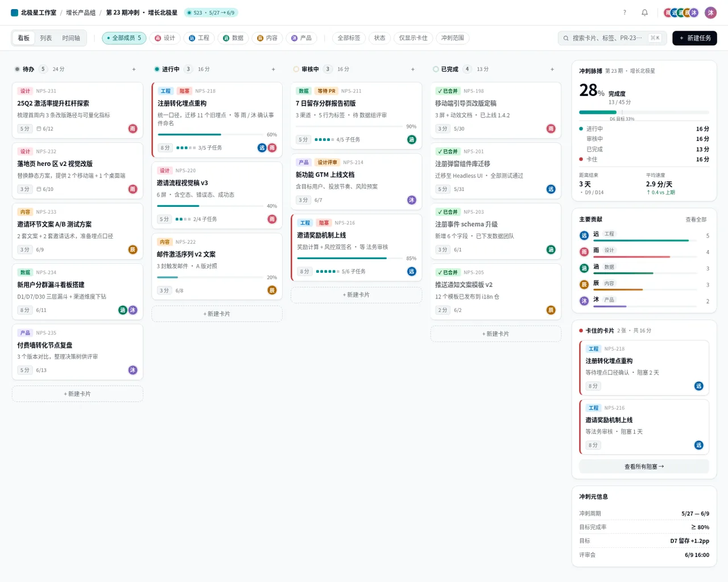Open the 全部标签 dropdown filter
The height and width of the screenshot is (582, 728).
coord(349,38)
